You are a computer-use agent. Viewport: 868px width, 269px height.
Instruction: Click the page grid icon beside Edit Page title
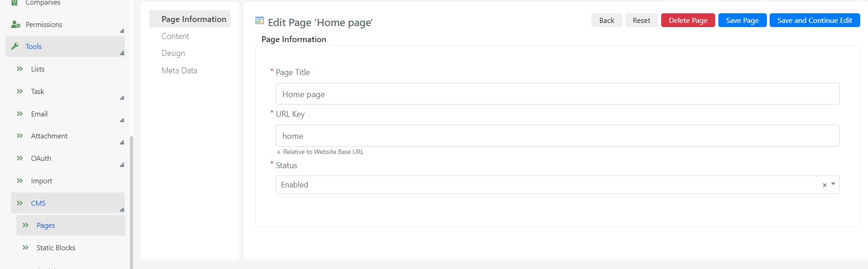pos(259,21)
